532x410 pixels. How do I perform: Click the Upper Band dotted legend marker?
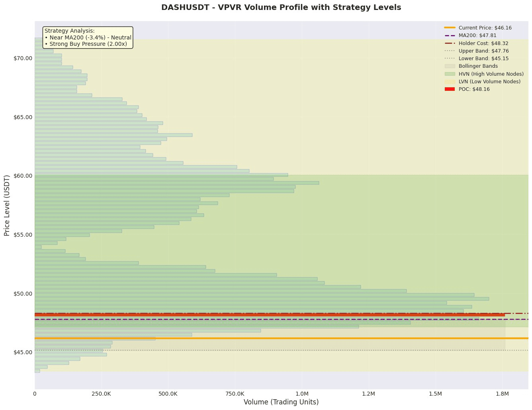click(x=450, y=51)
